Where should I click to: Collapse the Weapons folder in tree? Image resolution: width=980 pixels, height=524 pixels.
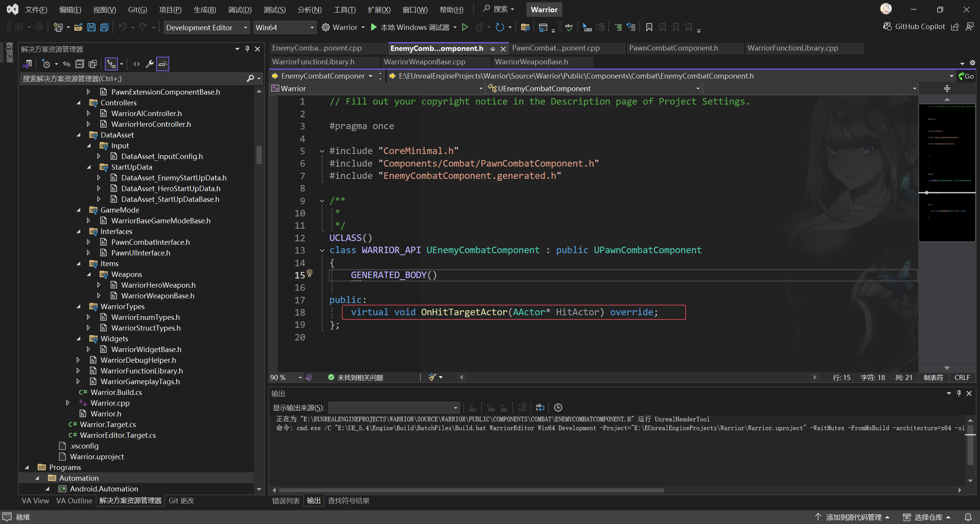[89, 274]
